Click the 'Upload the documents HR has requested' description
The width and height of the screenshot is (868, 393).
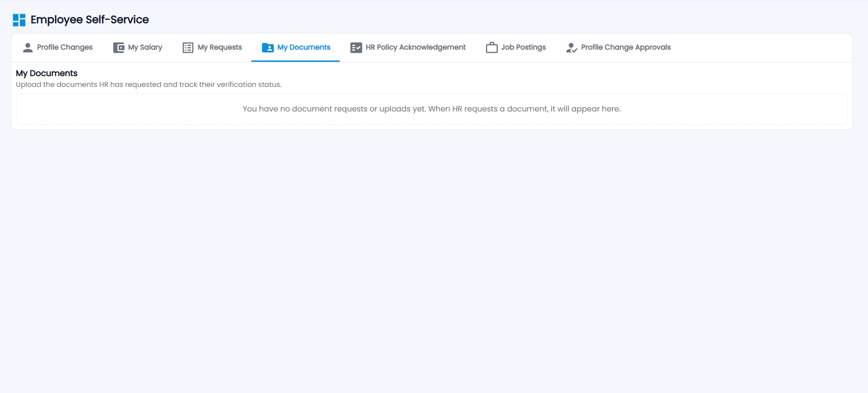click(x=149, y=85)
